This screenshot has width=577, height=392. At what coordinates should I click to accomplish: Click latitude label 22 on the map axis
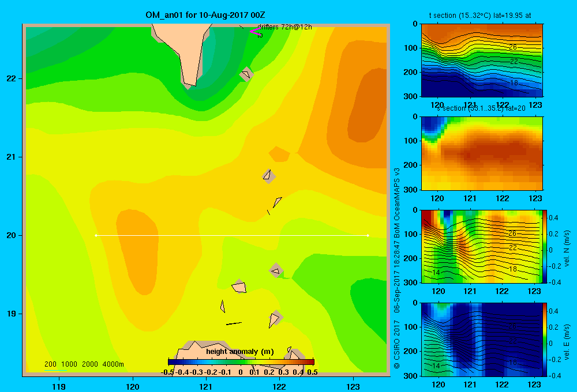12,79
